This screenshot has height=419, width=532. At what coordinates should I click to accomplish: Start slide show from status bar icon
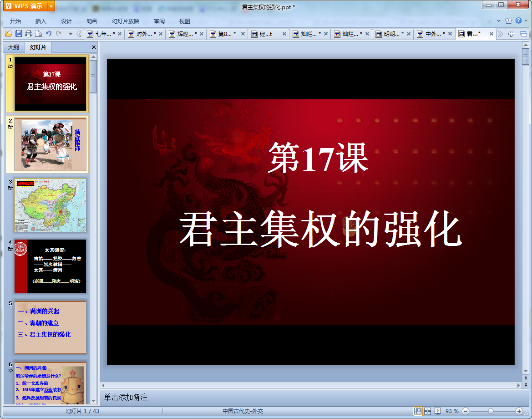click(x=438, y=411)
